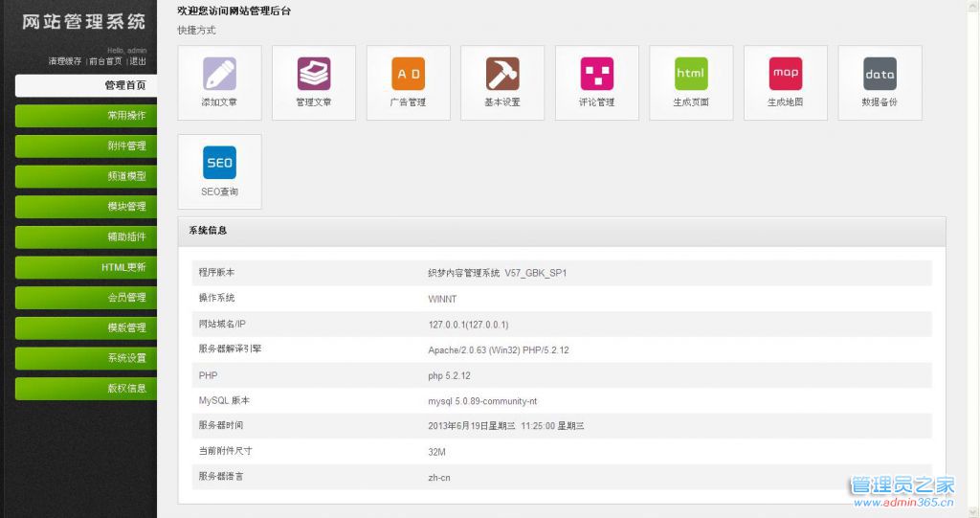Click the html 生成页面 shortcut
This screenshot has height=518, width=980.
[691, 82]
